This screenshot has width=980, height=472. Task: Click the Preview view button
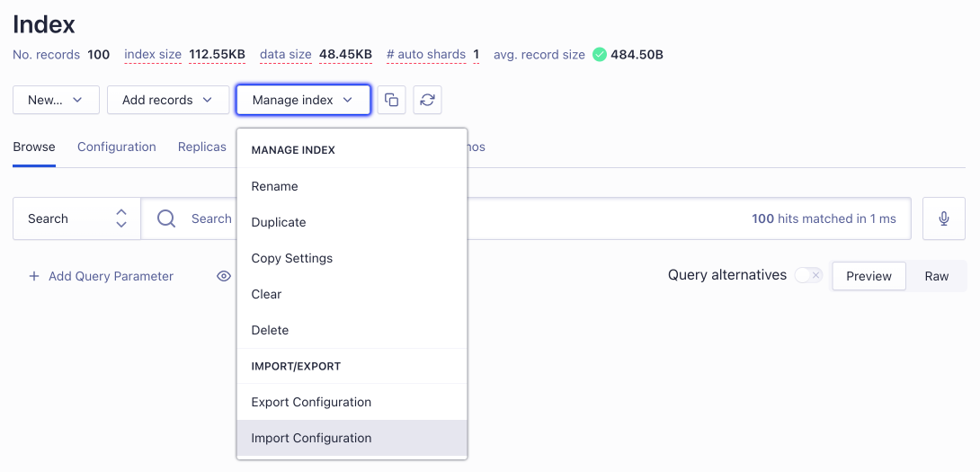pos(869,276)
